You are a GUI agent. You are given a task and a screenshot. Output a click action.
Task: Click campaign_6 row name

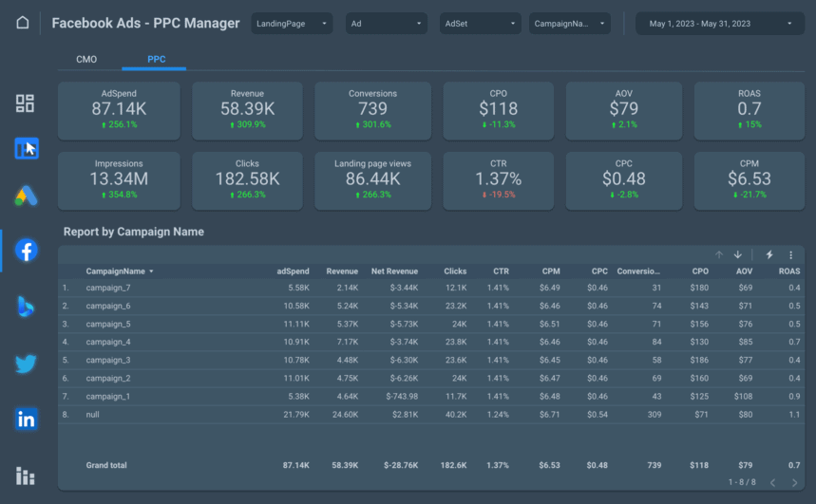tap(108, 306)
